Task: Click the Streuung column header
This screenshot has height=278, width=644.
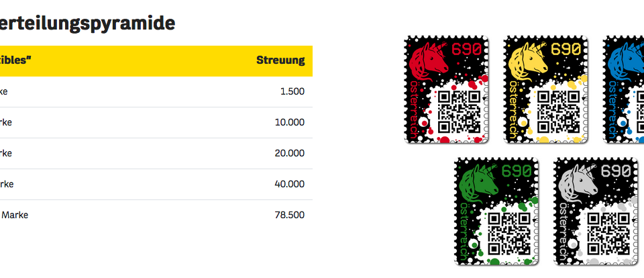Action: pos(280,60)
